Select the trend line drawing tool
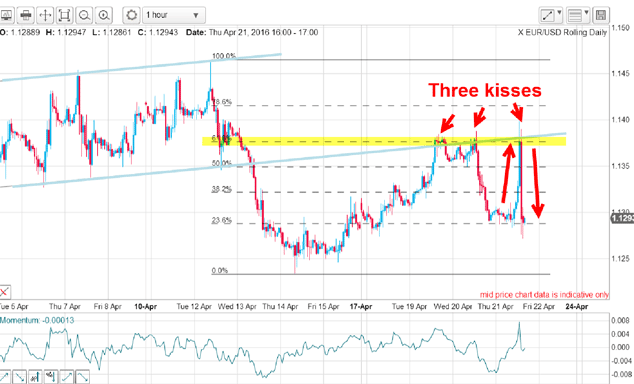 click(x=547, y=16)
